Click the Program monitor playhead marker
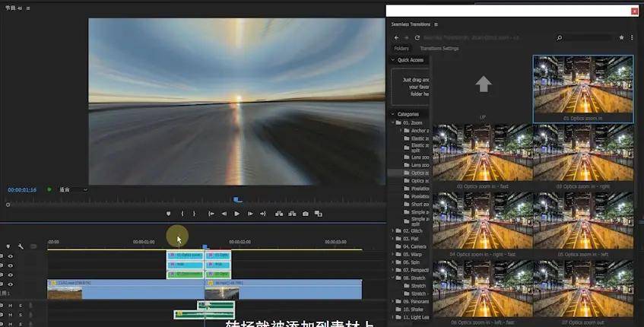The height and width of the screenshot is (327, 644). [x=237, y=200]
